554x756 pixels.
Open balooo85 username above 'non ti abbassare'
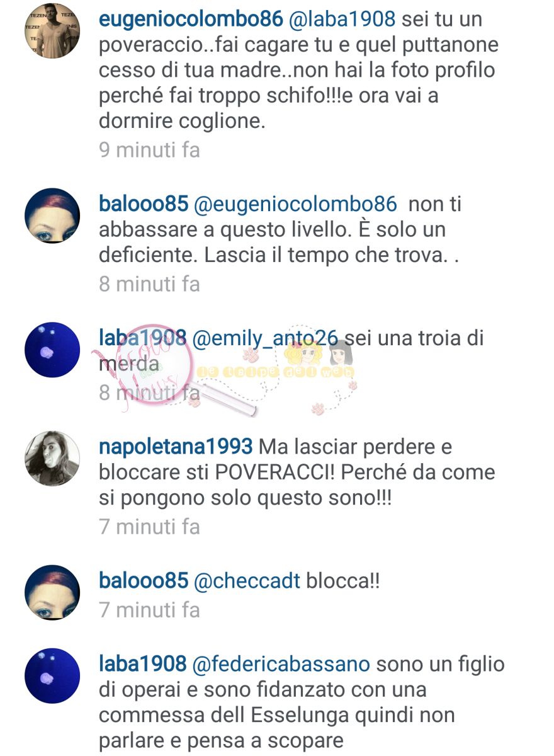point(144,203)
